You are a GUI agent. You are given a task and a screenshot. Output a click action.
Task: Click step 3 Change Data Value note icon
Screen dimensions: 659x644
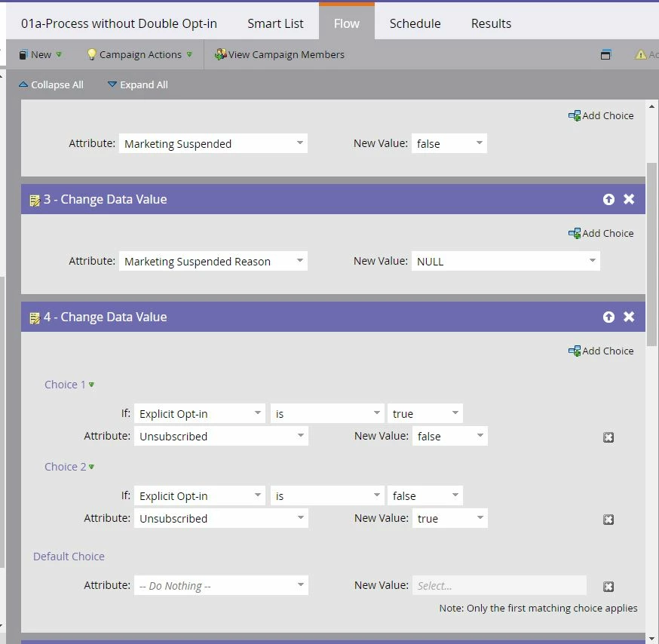(35, 200)
